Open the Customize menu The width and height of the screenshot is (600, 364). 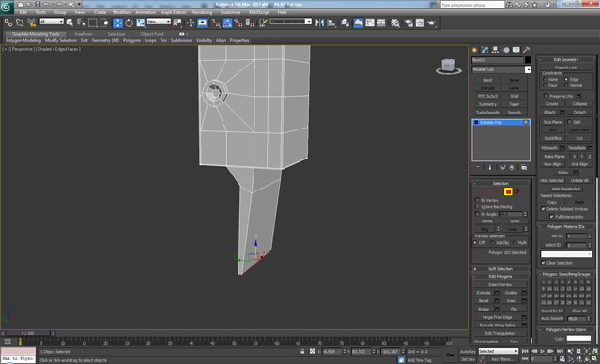(231, 12)
